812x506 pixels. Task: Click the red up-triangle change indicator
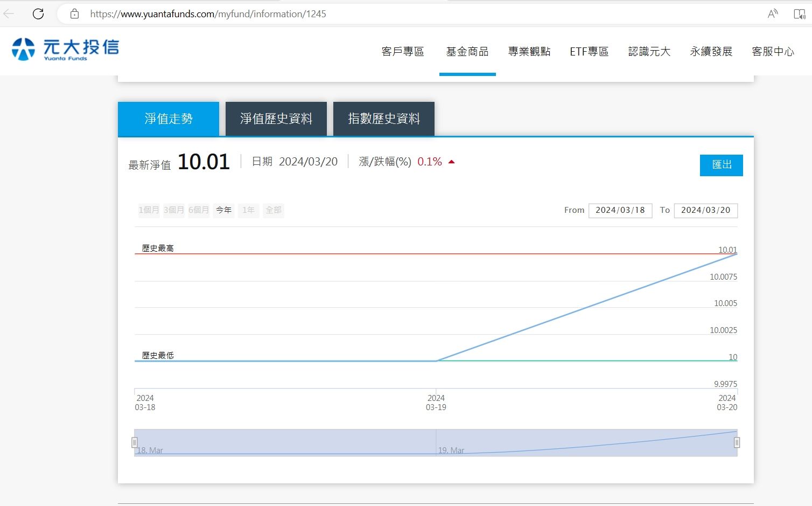(451, 162)
